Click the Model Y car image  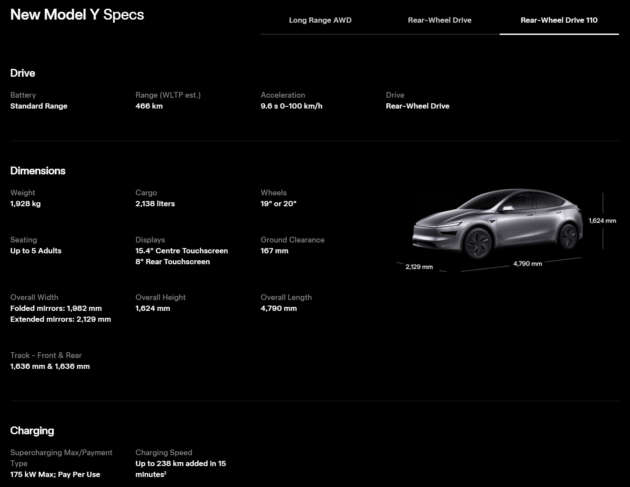click(497, 223)
